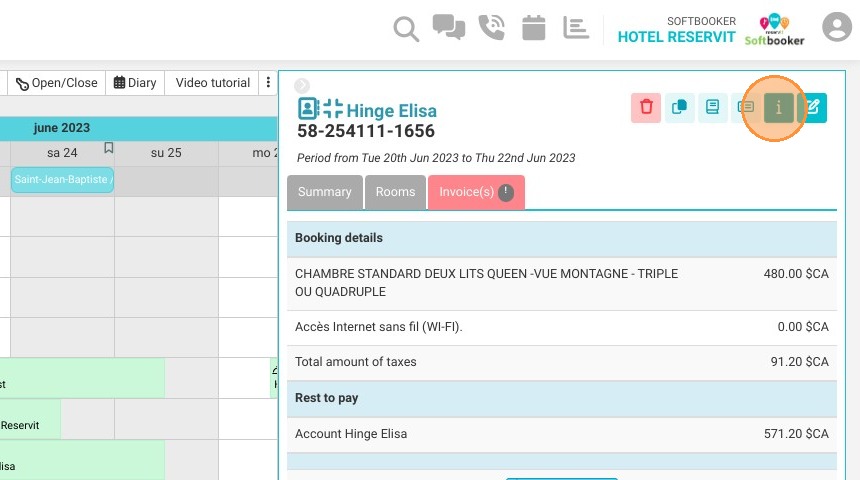The image size is (860, 480).
Task: Click the minimize arrows icon near name
Action: [x=332, y=109]
